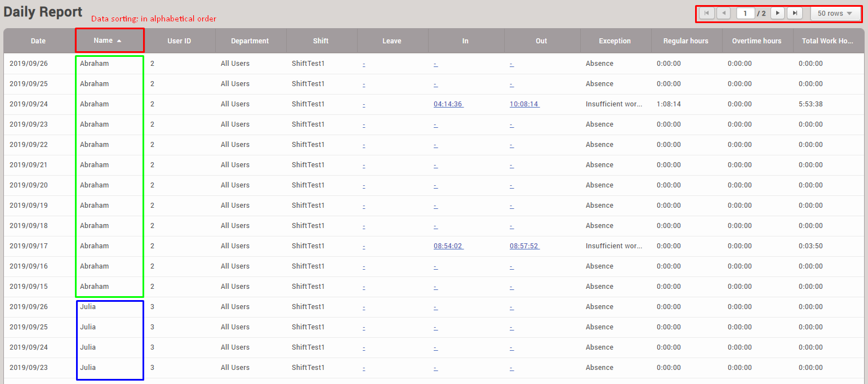This screenshot has height=384, width=868.
Task: Sort by the Date column header
Action: 38,41
